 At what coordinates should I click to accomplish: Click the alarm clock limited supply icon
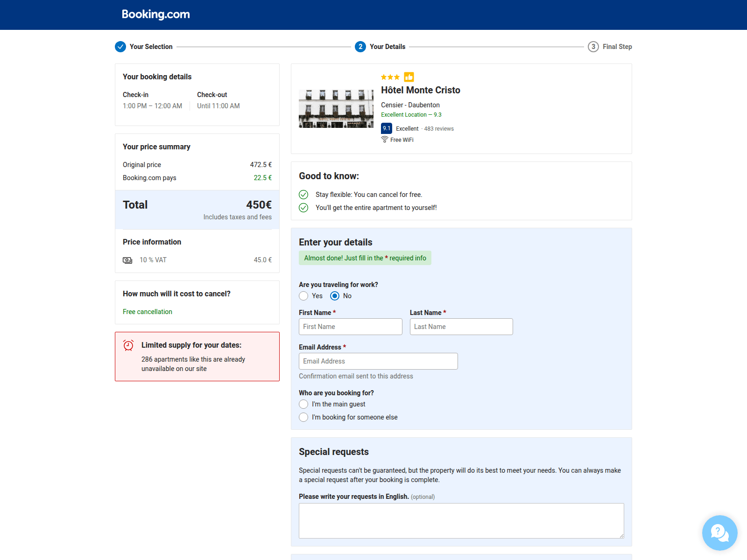click(x=128, y=345)
